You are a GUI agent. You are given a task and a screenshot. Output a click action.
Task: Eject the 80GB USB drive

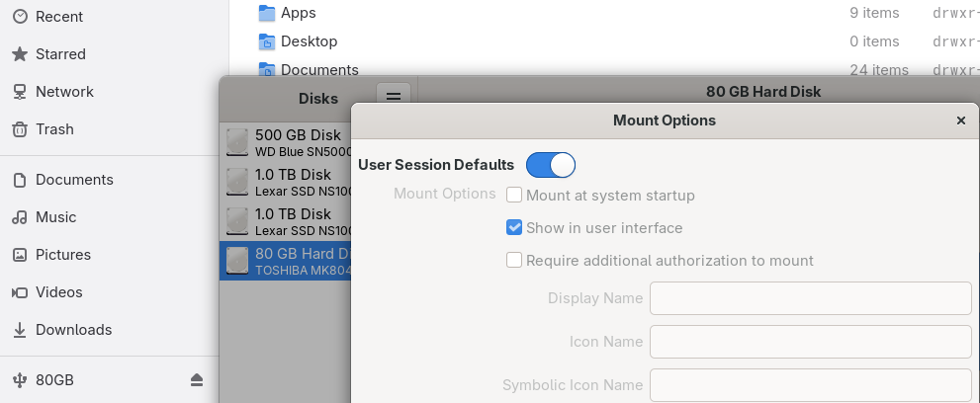coord(197,380)
